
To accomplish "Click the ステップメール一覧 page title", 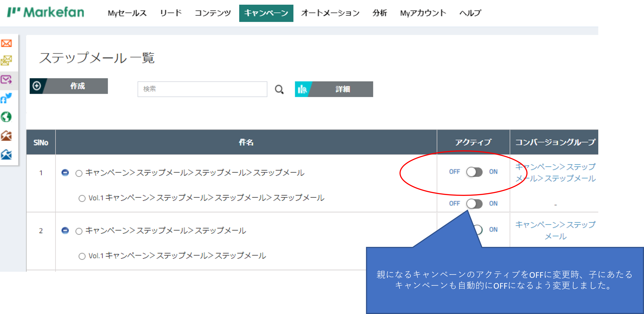I will tap(97, 58).
